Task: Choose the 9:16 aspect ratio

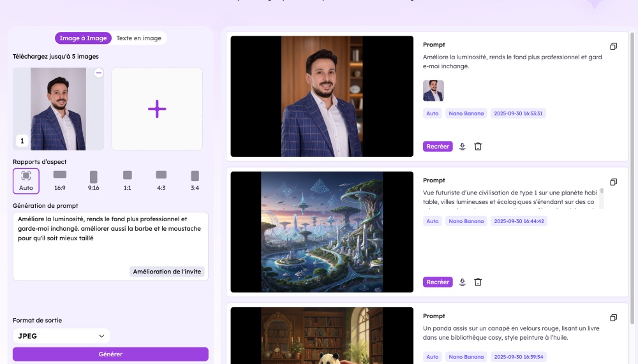Action: [94, 181]
